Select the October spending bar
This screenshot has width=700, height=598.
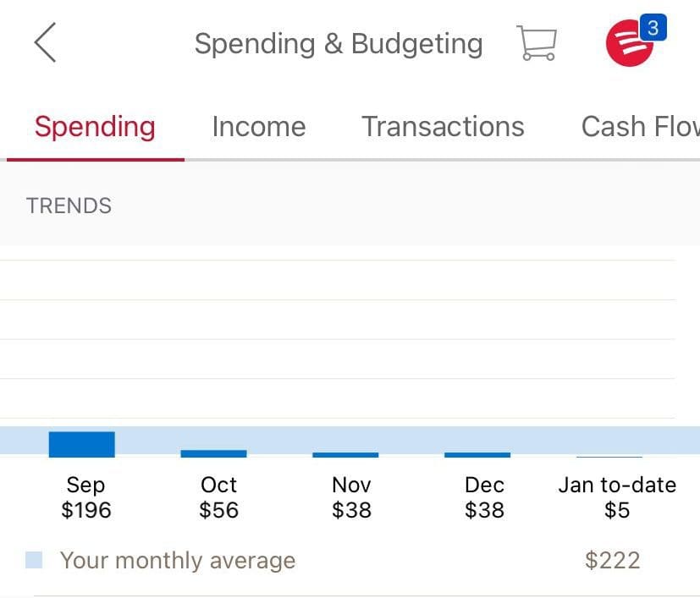point(214,453)
